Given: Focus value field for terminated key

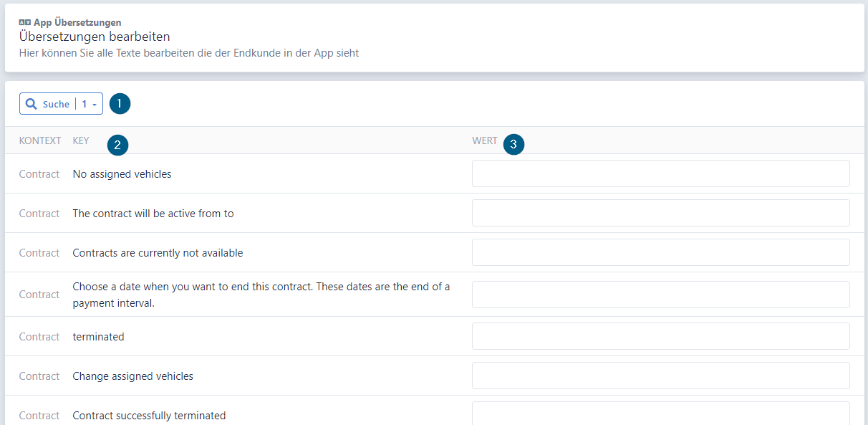Looking at the screenshot, I should [x=660, y=336].
